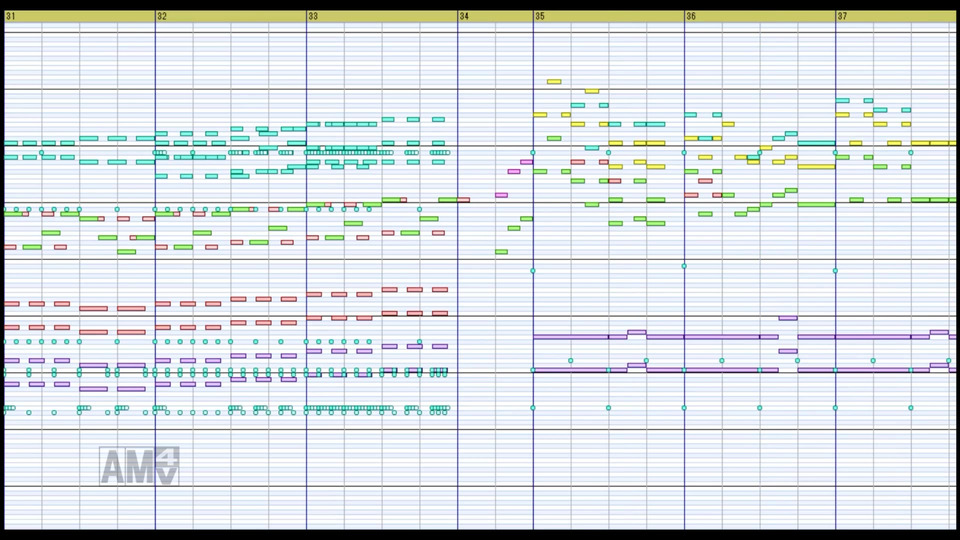
Task: Jump to measure 32 on ruler
Action: point(162,17)
